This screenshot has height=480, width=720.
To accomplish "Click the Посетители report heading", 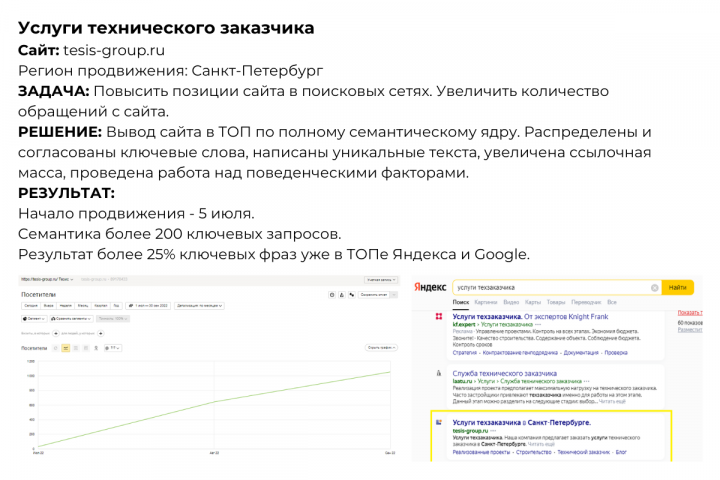I will click(x=38, y=294).
